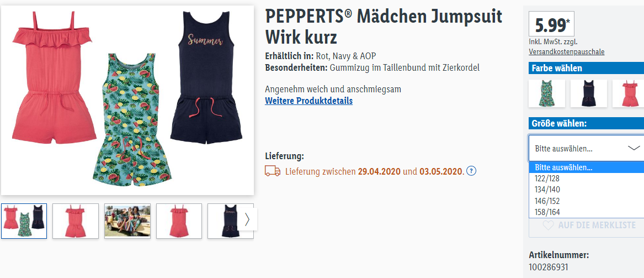Open the Weitere Produktdetails link
This screenshot has height=278, width=644.
(x=309, y=101)
